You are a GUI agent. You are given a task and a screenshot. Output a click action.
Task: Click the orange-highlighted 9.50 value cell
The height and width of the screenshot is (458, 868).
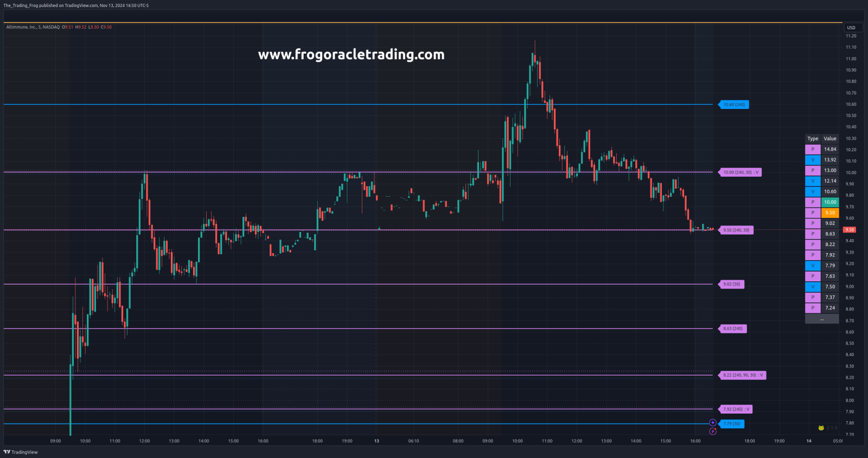click(830, 212)
